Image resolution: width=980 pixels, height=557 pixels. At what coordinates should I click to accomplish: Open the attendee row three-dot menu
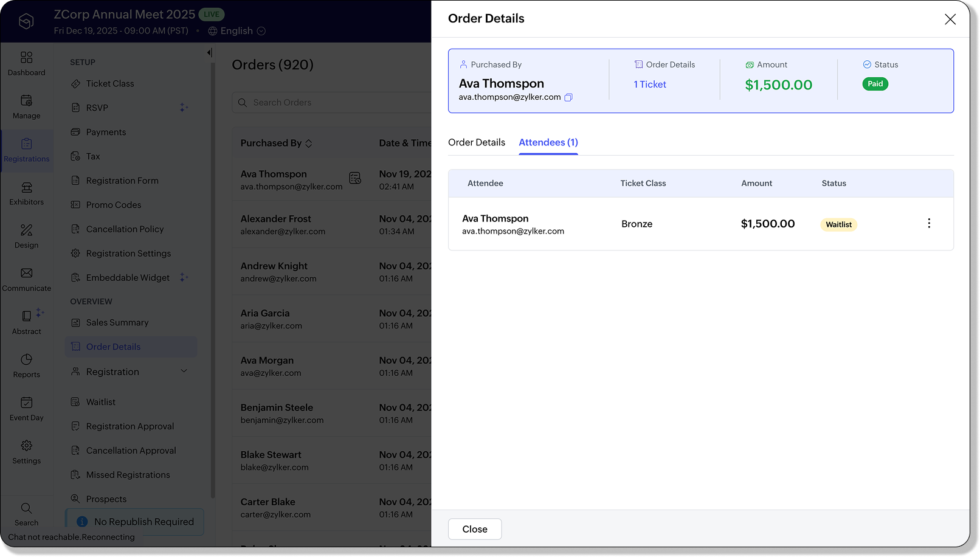click(x=929, y=223)
